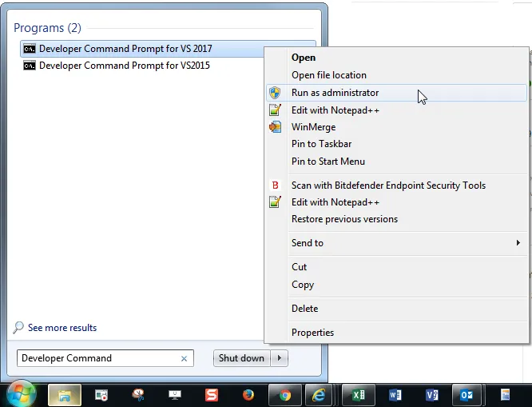
Task: Select Restore previous versions
Action: [x=396, y=219]
